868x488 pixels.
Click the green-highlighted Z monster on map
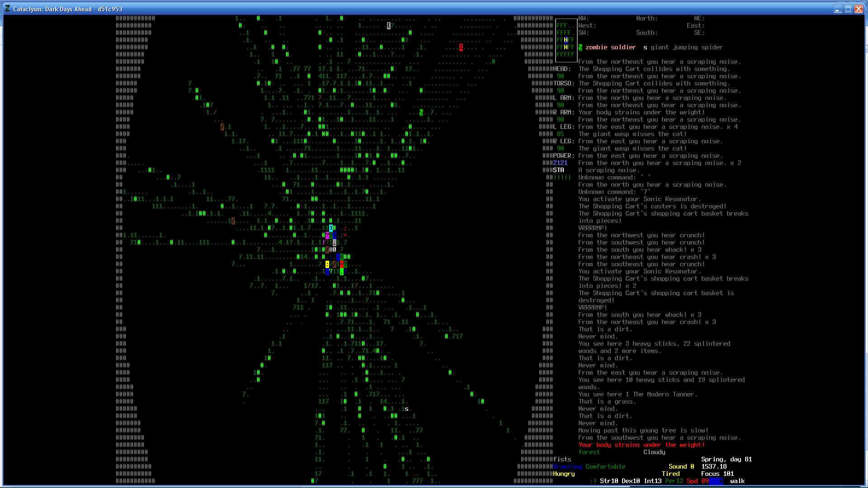pyautogui.click(x=421, y=113)
